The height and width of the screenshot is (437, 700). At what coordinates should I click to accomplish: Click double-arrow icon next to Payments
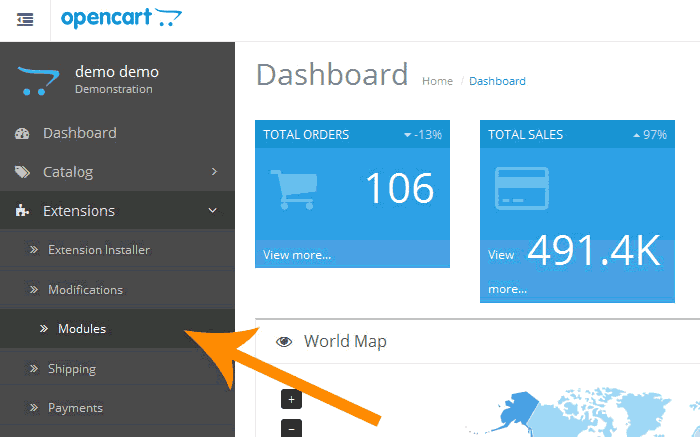[x=34, y=408]
